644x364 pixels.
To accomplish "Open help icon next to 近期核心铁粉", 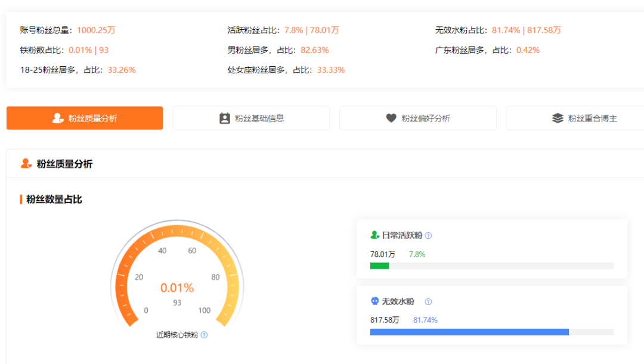I will pos(205,334).
